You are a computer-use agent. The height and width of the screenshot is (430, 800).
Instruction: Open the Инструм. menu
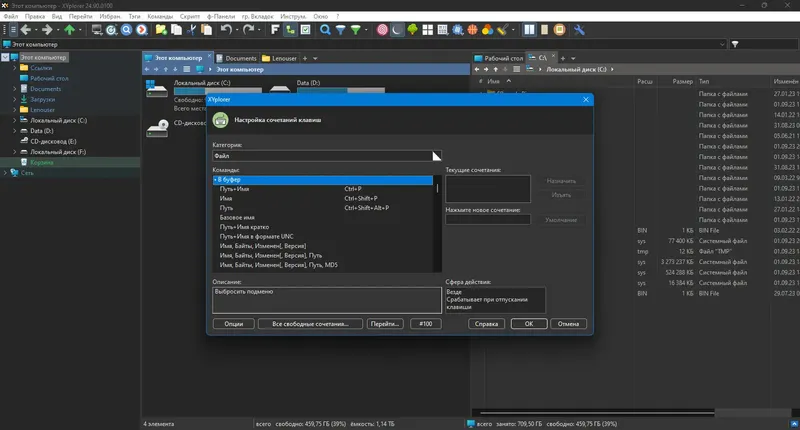point(293,16)
